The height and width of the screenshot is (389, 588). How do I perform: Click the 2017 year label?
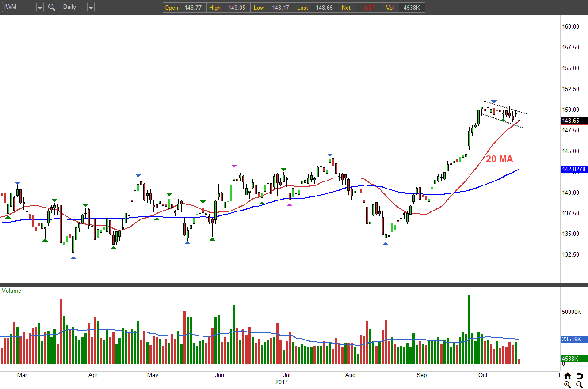coord(281,382)
